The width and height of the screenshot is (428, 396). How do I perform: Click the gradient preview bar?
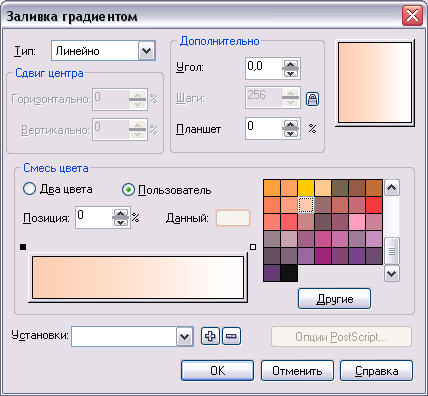click(138, 277)
